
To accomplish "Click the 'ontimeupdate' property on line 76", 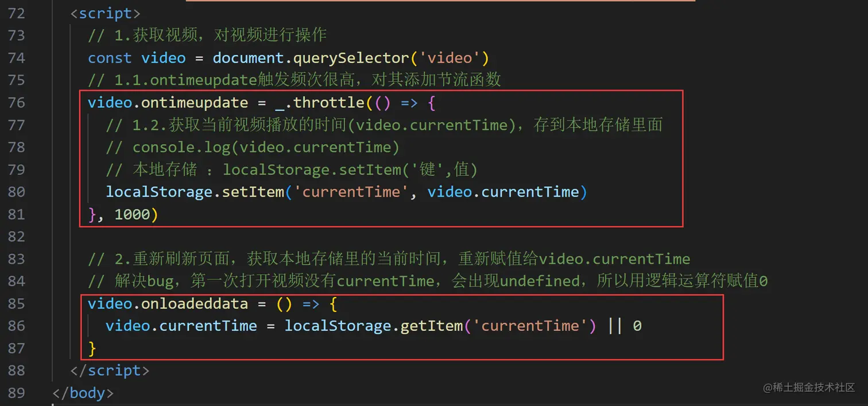I will [x=195, y=103].
